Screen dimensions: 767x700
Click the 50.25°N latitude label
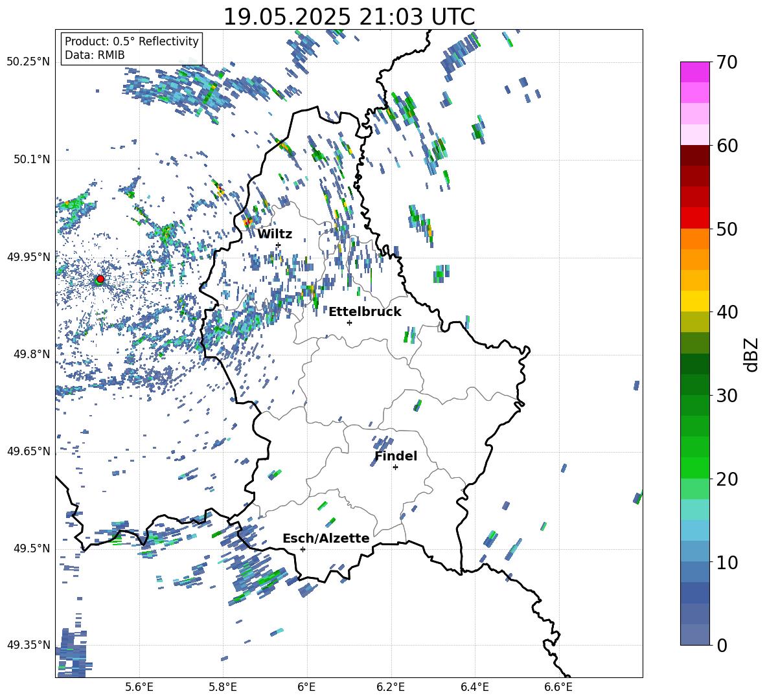point(29,62)
